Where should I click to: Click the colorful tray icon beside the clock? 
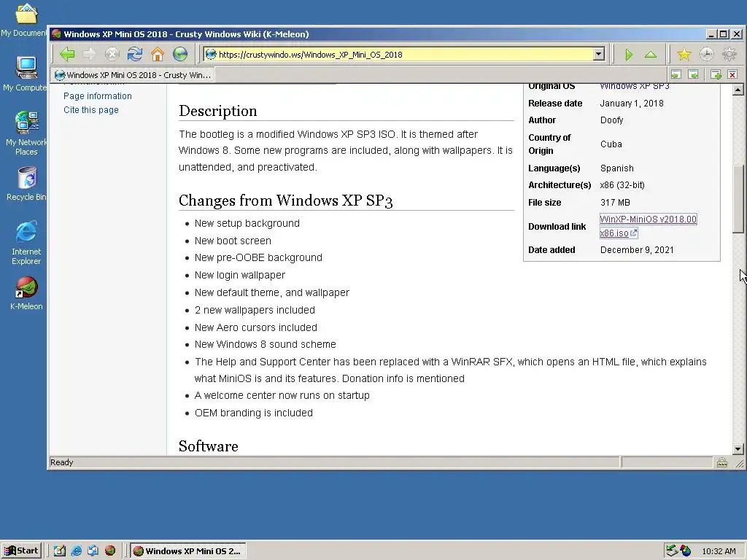(686, 551)
